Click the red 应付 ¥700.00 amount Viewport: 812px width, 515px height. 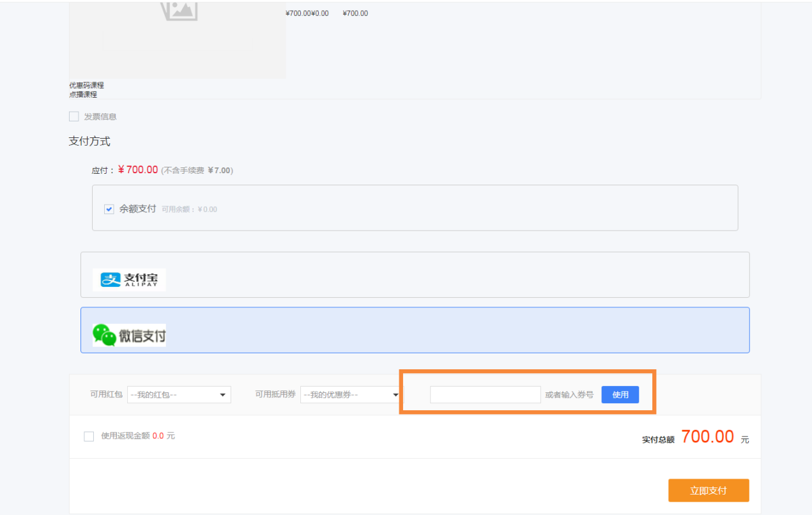[x=138, y=170]
